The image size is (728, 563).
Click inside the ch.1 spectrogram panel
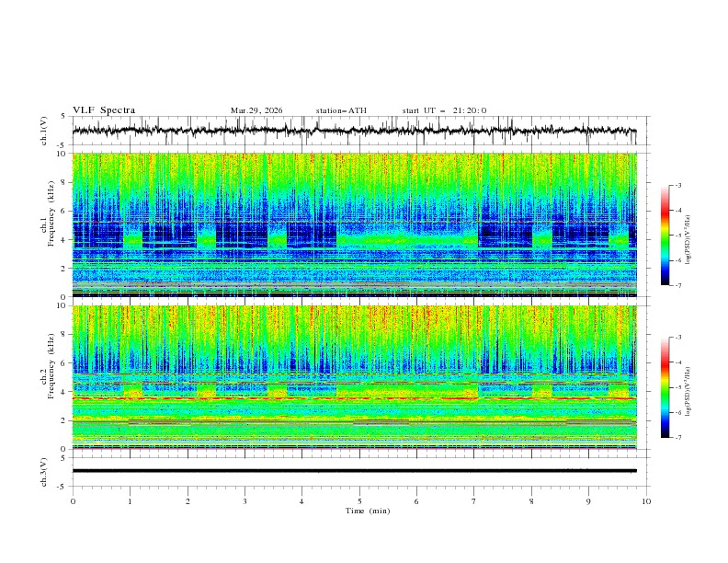(x=354, y=224)
